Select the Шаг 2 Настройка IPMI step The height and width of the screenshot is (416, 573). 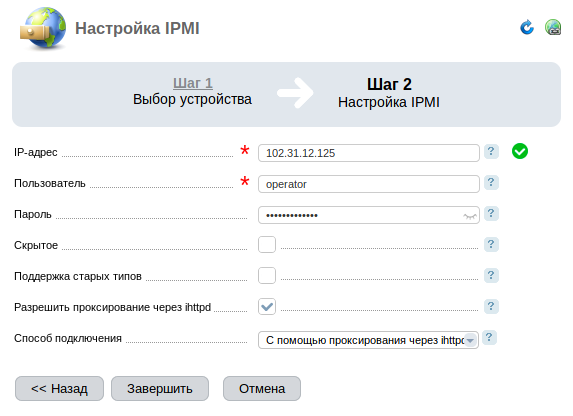click(x=389, y=93)
